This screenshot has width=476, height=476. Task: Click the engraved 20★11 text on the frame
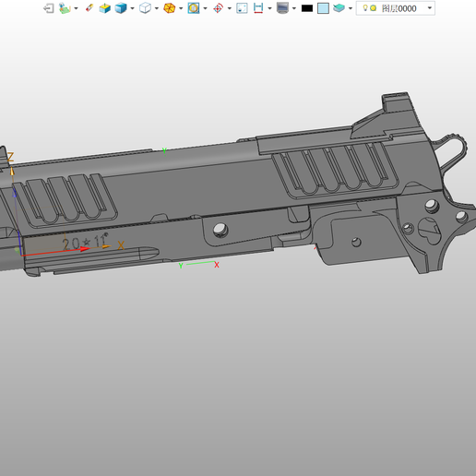pos(85,242)
